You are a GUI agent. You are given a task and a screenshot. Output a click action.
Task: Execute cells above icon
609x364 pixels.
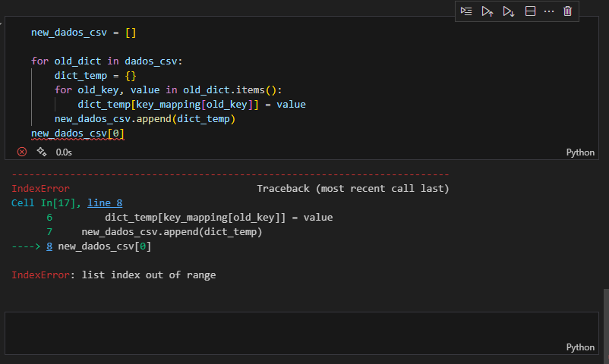pyautogui.click(x=487, y=11)
